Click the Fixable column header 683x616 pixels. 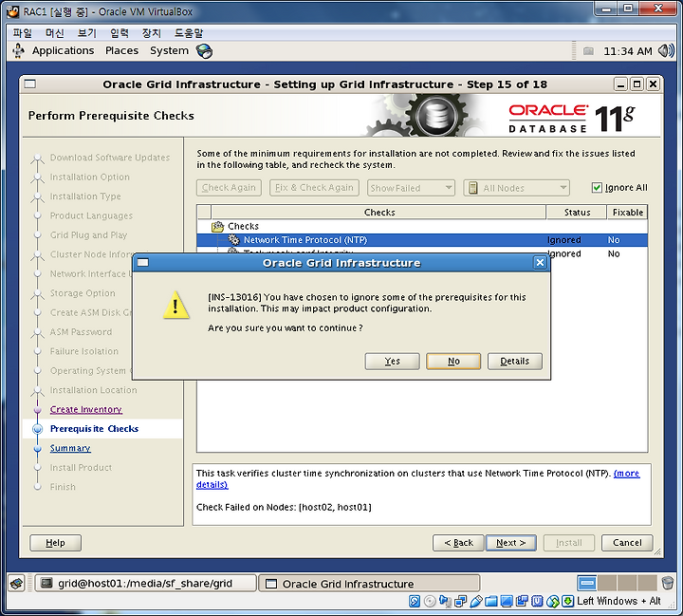627,213
